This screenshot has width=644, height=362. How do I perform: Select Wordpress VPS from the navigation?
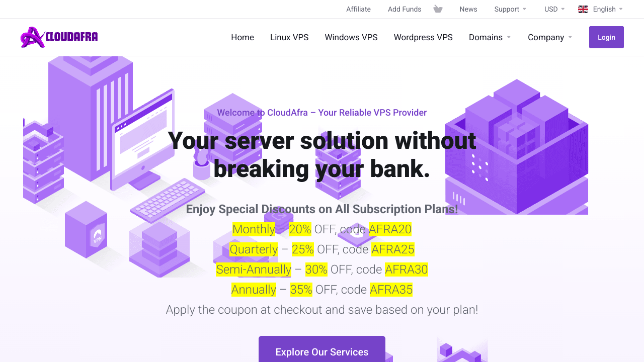(x=423, y=37)
